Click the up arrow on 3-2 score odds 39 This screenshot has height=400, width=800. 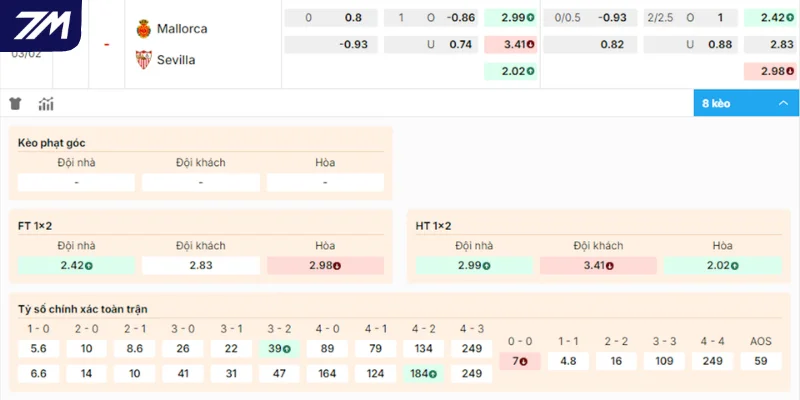(286, 349)
